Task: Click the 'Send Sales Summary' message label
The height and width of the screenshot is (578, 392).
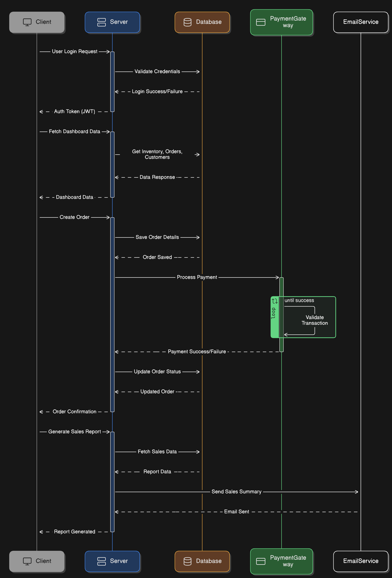Action: 237,492
